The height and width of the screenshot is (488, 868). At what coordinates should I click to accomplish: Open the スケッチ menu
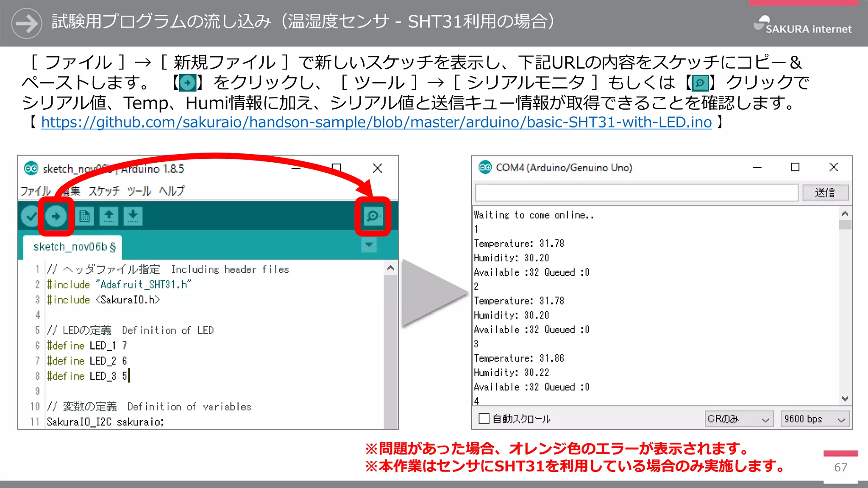point(104,191)
